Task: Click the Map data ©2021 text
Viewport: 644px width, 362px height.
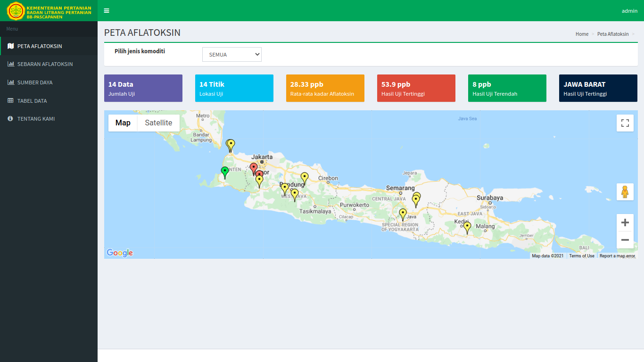Action: pos(548,256)
